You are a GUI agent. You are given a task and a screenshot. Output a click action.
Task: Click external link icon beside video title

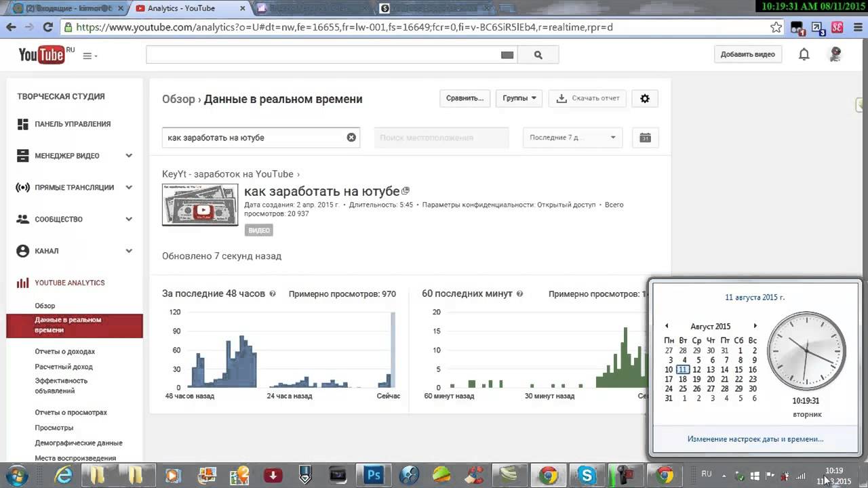[x=406, y=191]
